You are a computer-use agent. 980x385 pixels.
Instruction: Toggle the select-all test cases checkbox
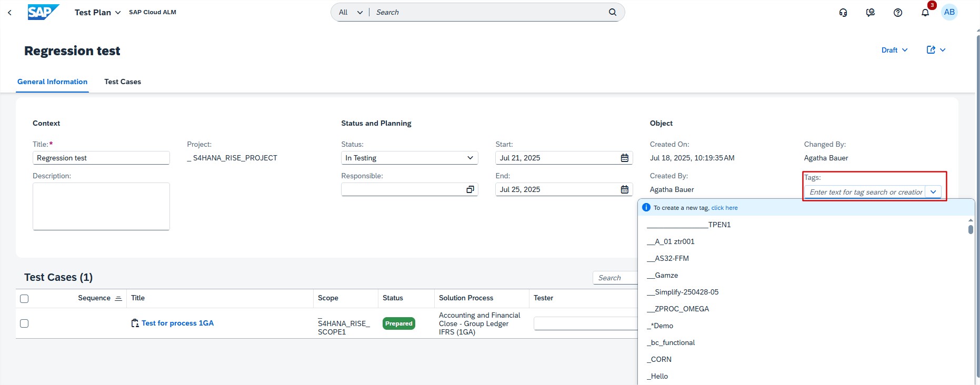(24, 299)
